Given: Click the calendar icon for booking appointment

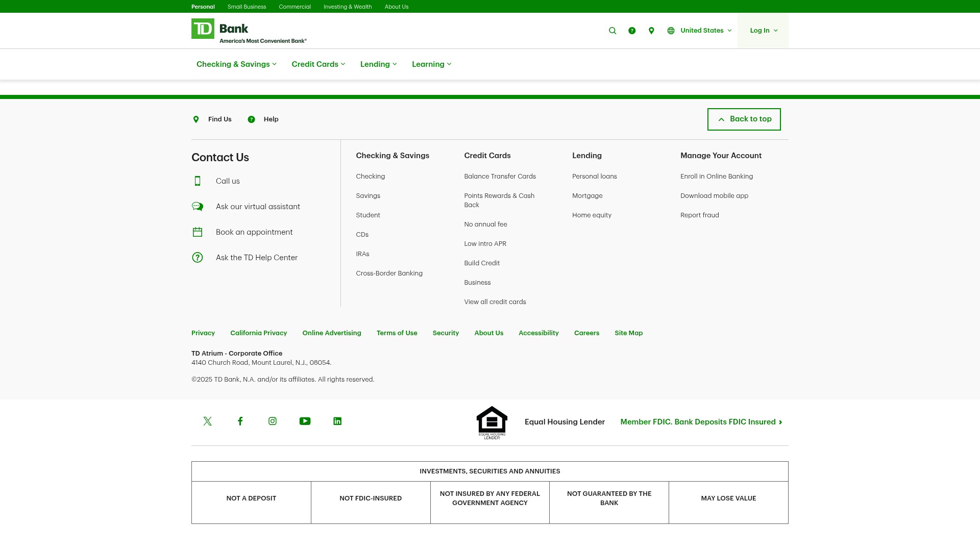Looking at the screenshot, I should pyautogui.click(x=198, y=232).
